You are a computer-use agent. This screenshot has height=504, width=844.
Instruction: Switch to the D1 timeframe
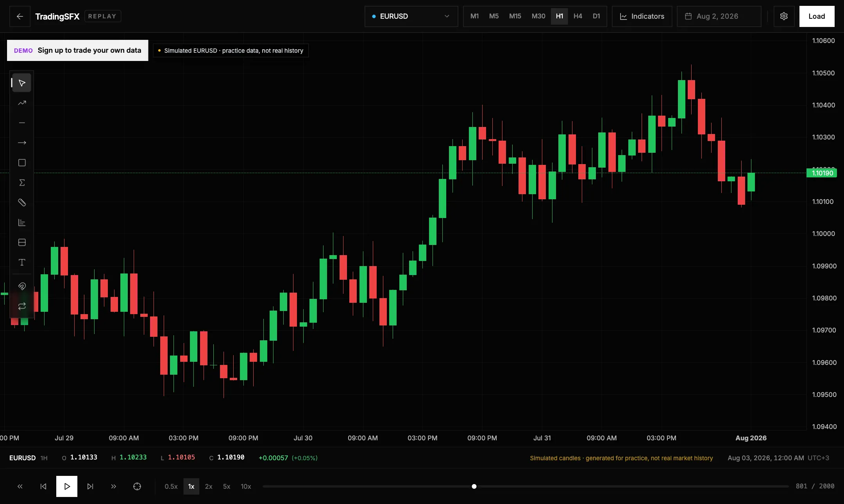[596, 16]
